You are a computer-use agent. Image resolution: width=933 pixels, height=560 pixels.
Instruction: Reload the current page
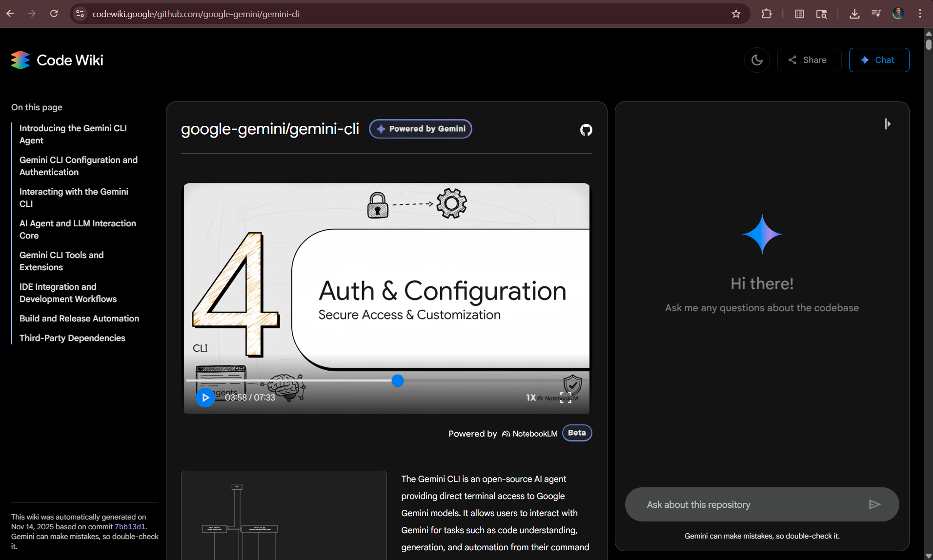point(54,14)
